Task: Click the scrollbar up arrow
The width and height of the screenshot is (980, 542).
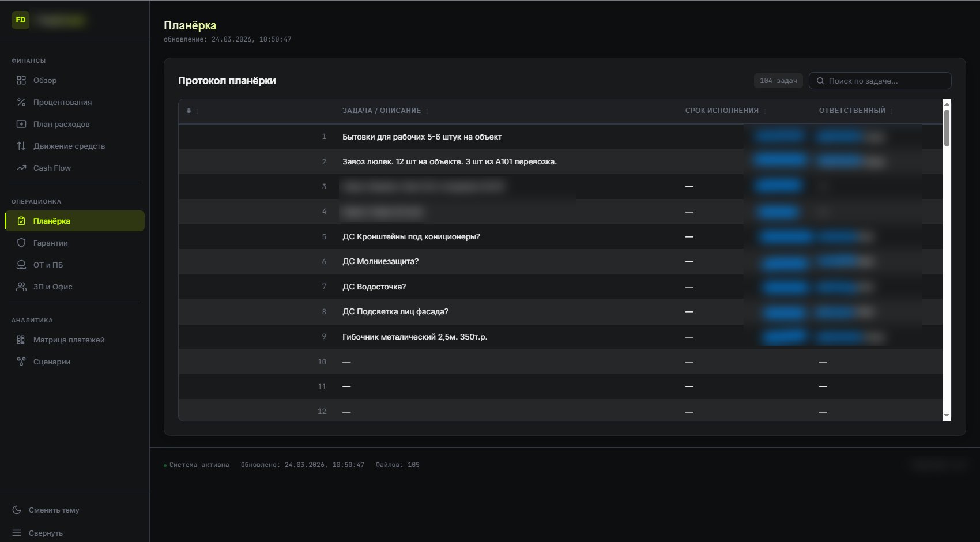Action: coord(947,103)
